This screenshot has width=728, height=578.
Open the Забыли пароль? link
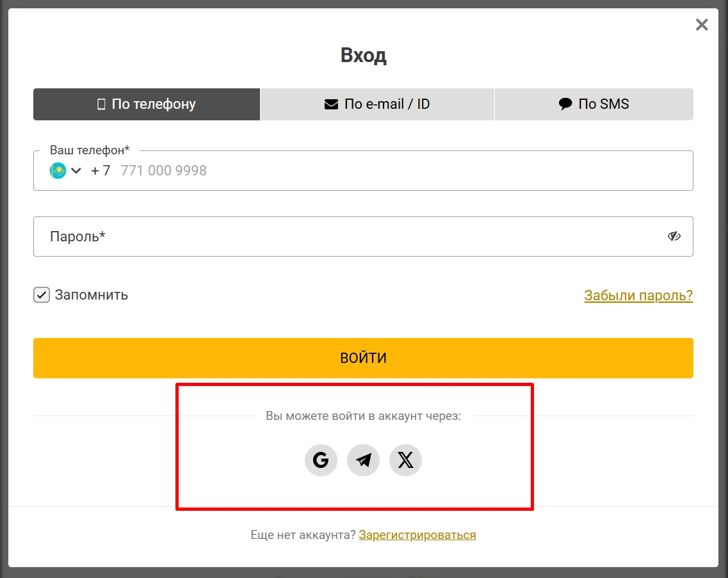coord(638,295)
